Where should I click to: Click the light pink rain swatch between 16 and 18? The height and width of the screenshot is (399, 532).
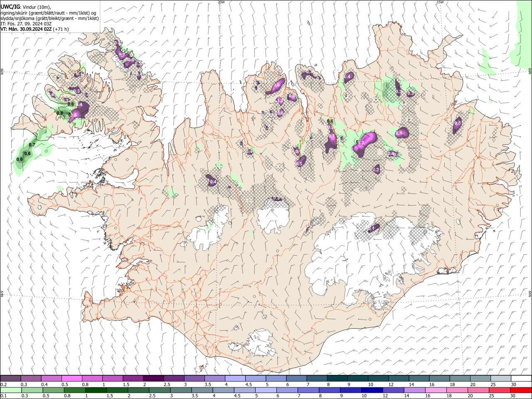click(436, 390)
